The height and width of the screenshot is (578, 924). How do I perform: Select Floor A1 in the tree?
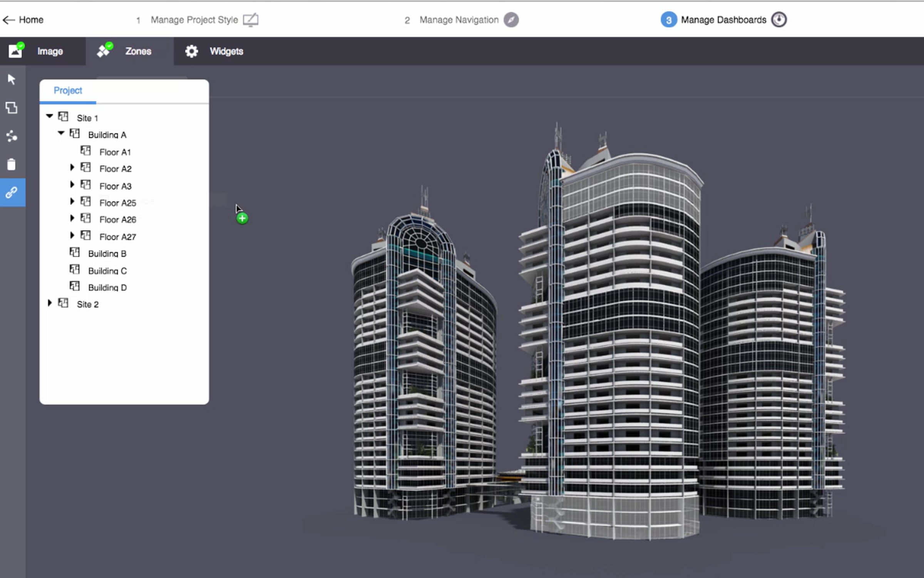[x=115, y=152]
